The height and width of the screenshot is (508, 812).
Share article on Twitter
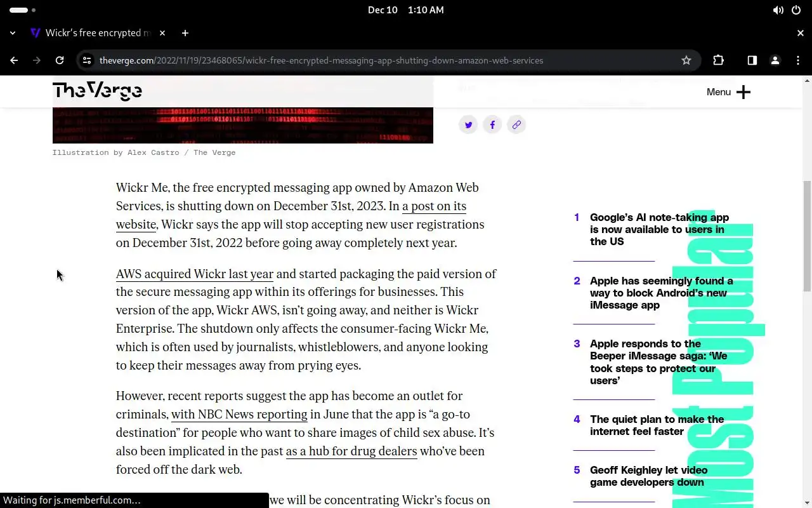click(x=468, y=125)
